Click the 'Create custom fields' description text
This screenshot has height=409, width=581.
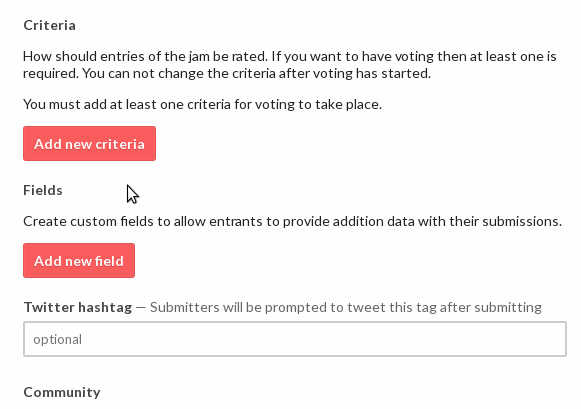(x=292, y=222)
